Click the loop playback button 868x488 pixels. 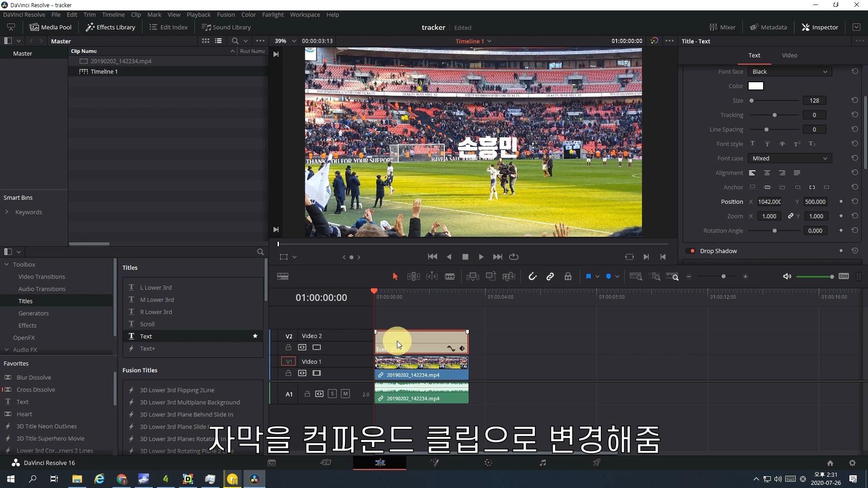(x=514, y=257)
